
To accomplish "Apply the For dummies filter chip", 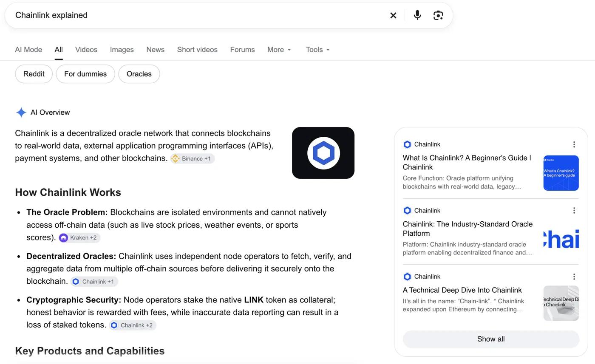I will coord(85,74).
